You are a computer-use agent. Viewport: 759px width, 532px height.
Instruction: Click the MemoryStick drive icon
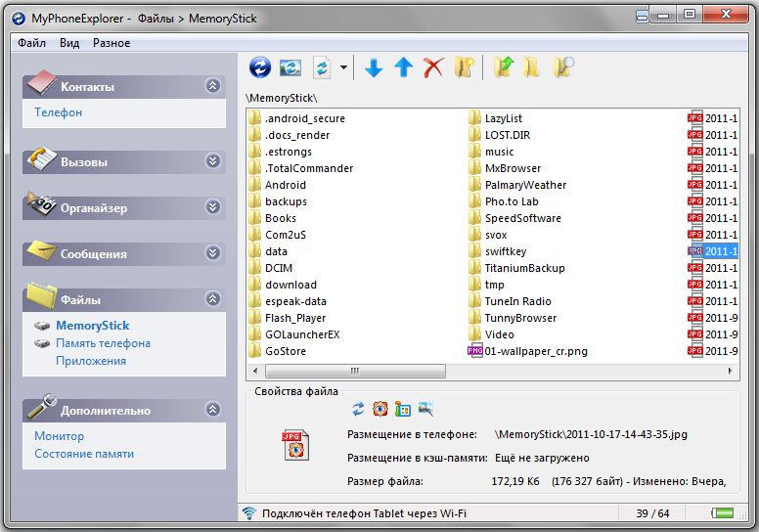click(x=43, y=326)
